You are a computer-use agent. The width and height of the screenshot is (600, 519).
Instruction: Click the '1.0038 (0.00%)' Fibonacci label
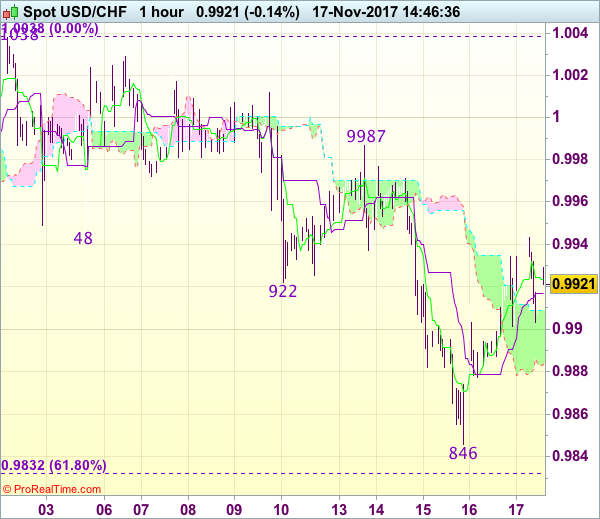coord(50,28)
